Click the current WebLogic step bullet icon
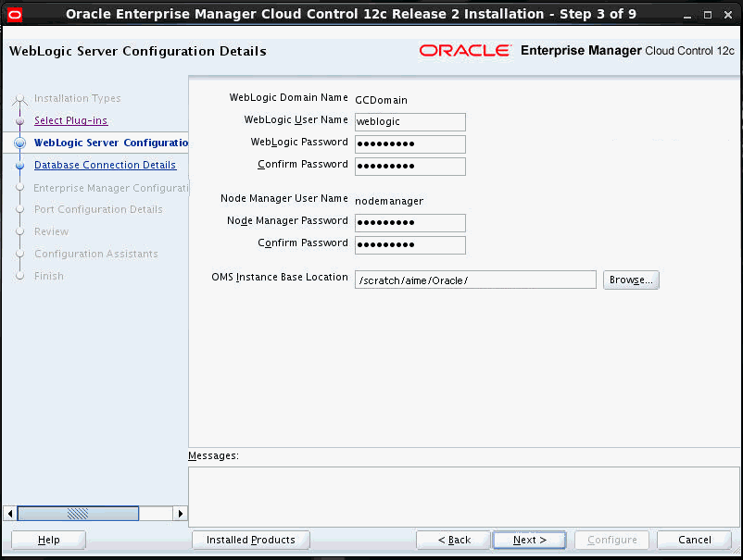 [19, 143]
